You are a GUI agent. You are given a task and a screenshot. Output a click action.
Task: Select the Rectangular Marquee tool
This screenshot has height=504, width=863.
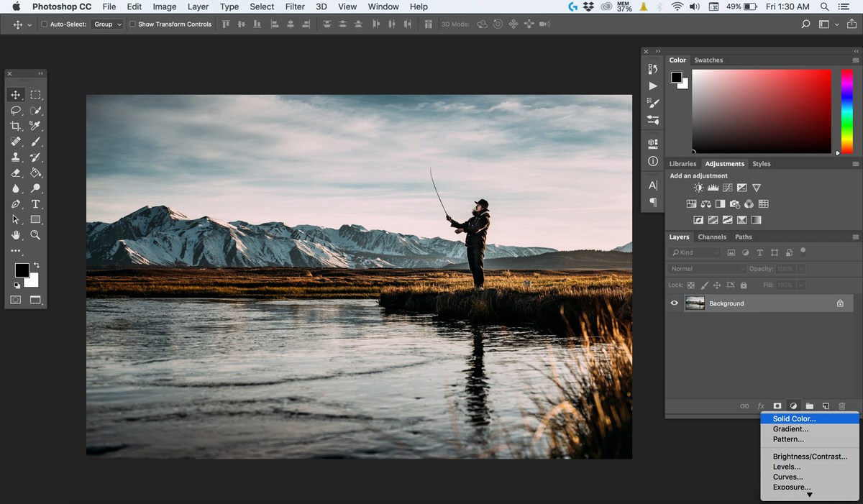35,95
